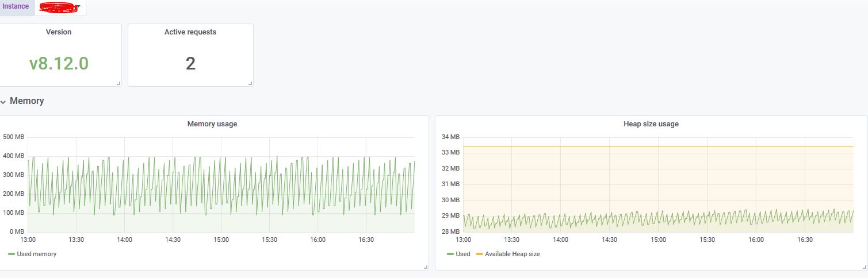The image size is (868, 278).
Task: Collapse the Memory row chevron
Action: 3,102
